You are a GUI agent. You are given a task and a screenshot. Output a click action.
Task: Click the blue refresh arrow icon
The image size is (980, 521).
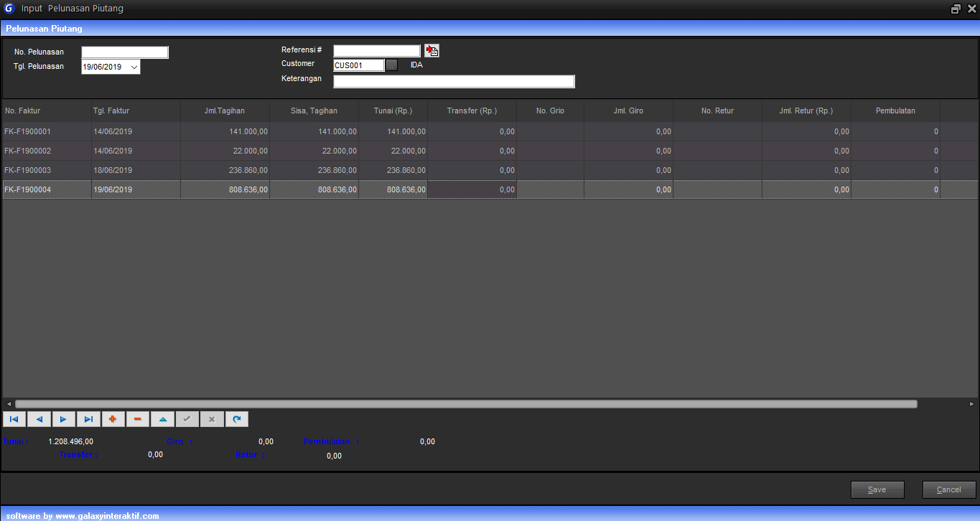click(x=237, y=419)
